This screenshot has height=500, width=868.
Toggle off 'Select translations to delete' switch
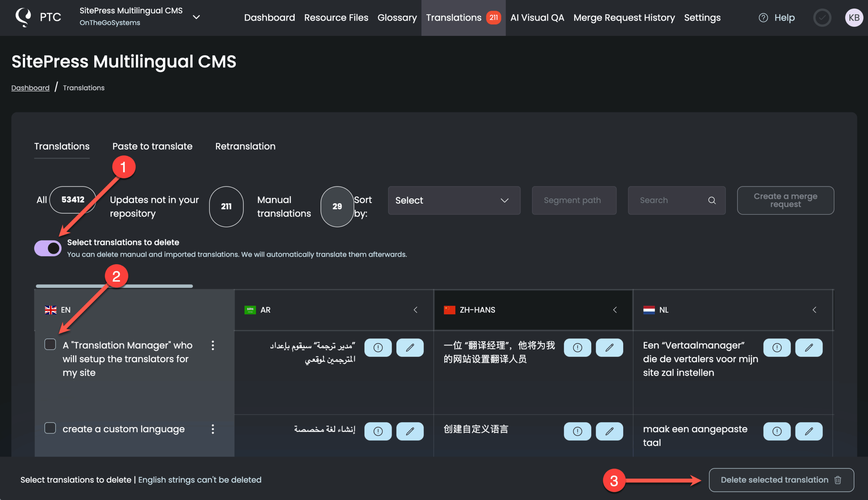click(x=48, y=248)
